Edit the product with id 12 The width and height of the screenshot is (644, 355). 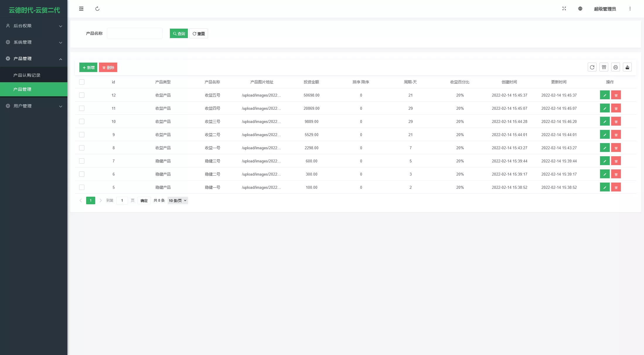605,95
